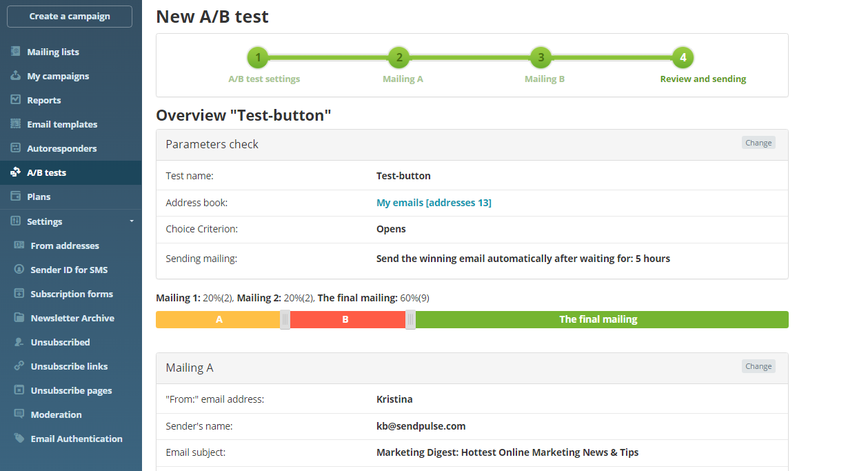The height and width of the screenshot is (471, 868).
Task: Click the green final mailing bar segment
Action: tap(598, 319)
